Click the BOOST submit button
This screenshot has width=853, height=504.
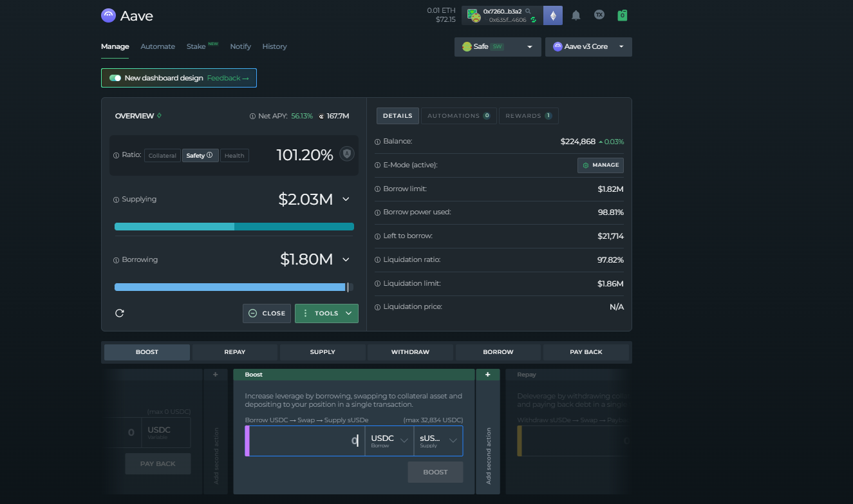click(x=435, y=472)
